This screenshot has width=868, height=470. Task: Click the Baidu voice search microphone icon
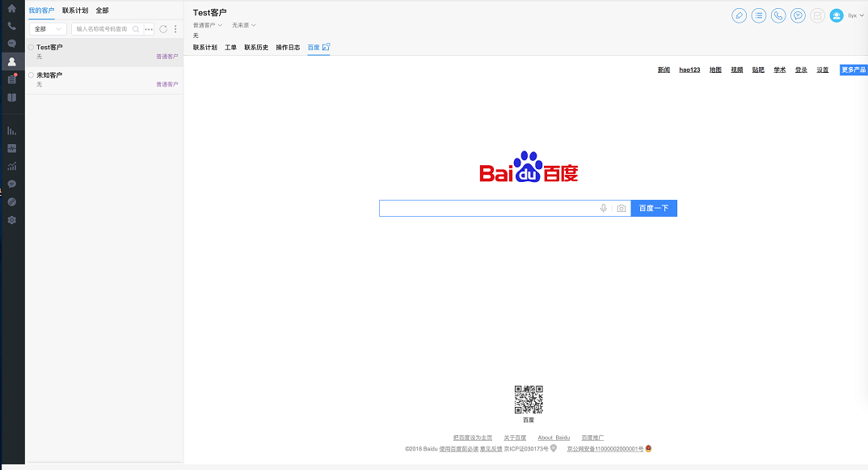(604, 209)
